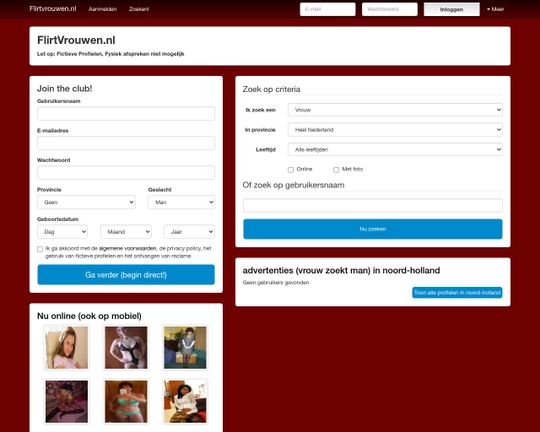Image resolution: width=540 pixels, height=432 pixels.
Task: Open the algemene voorwaarden link
Action: 127,248
